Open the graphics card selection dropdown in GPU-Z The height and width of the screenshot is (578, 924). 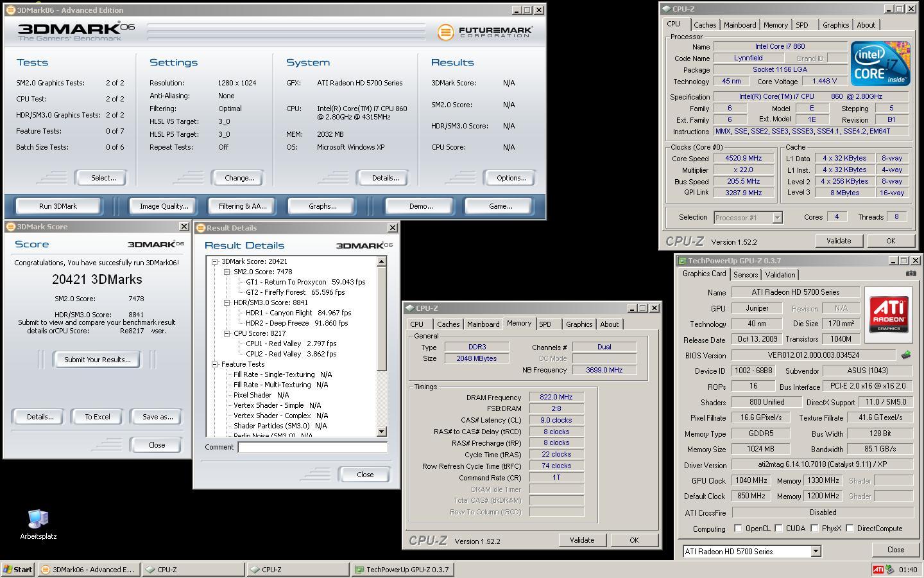tap(815, 551)
